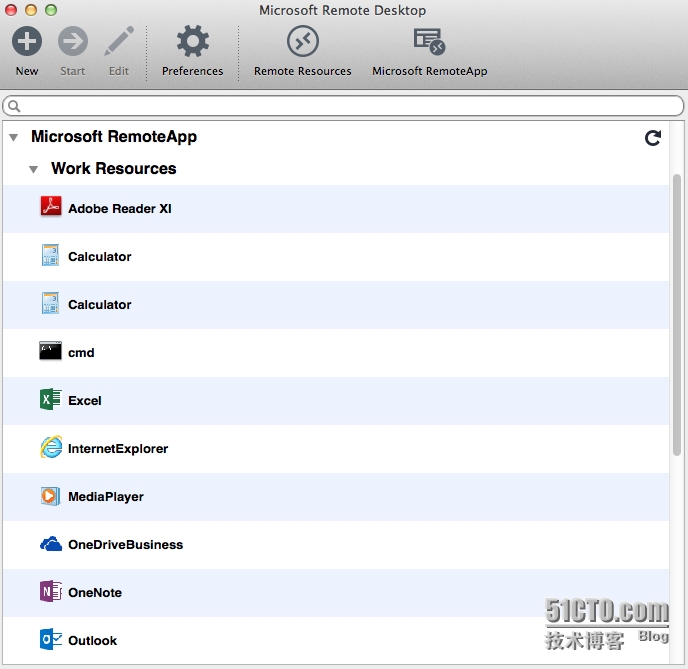Minimize the window with yellow button
Screen dimensions: 688x669
(x=31, y=10)
